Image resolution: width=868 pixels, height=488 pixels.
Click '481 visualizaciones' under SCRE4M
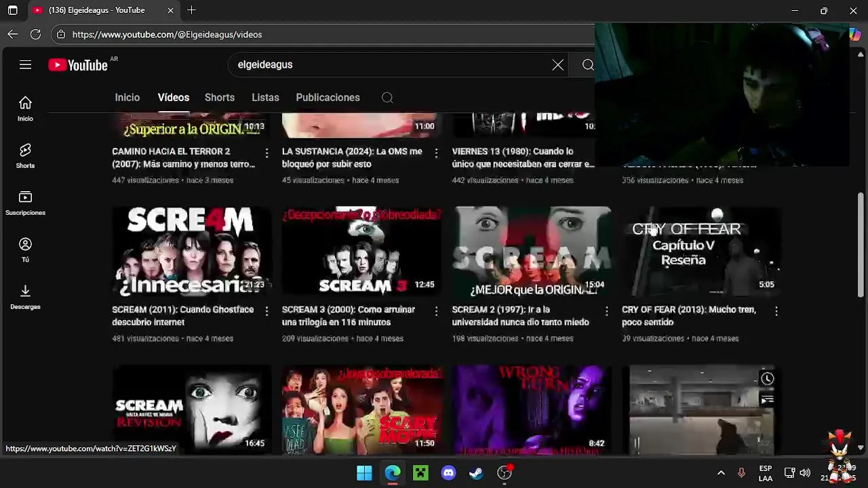tap(145, 338)
